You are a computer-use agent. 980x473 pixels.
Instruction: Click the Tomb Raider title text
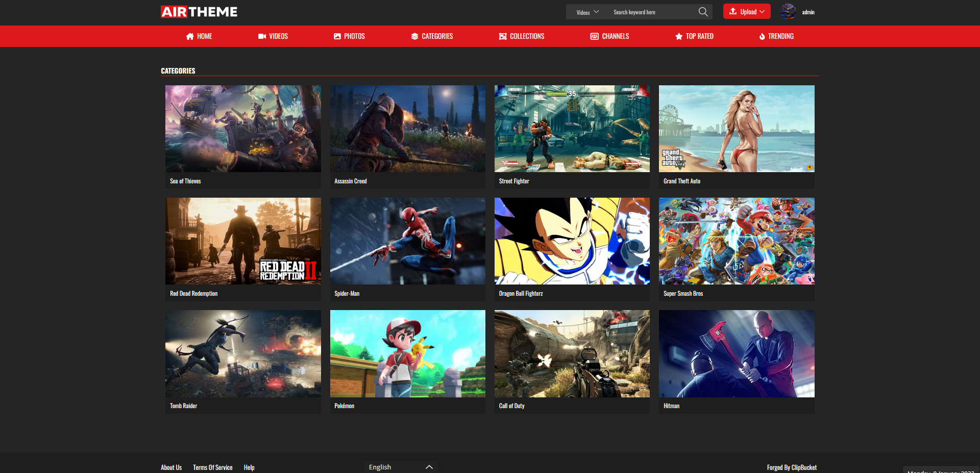coord(183,406)
